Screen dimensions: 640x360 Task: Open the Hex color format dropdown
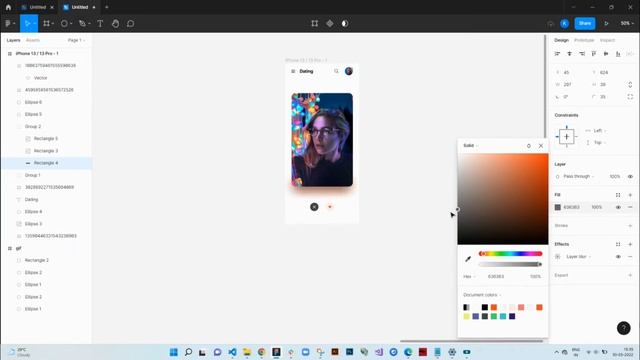[469, 276]
